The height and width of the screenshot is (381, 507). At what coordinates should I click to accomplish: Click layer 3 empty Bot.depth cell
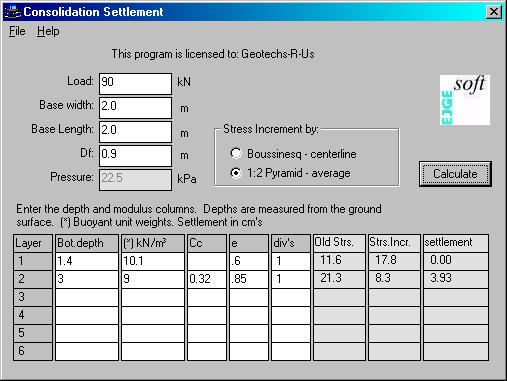pos(87,297)
